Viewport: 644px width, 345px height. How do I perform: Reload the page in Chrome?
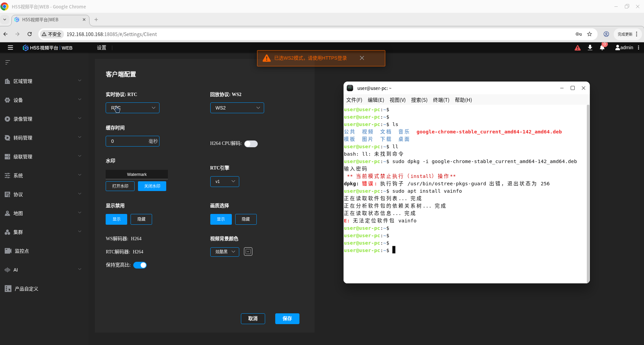point(30,34)
